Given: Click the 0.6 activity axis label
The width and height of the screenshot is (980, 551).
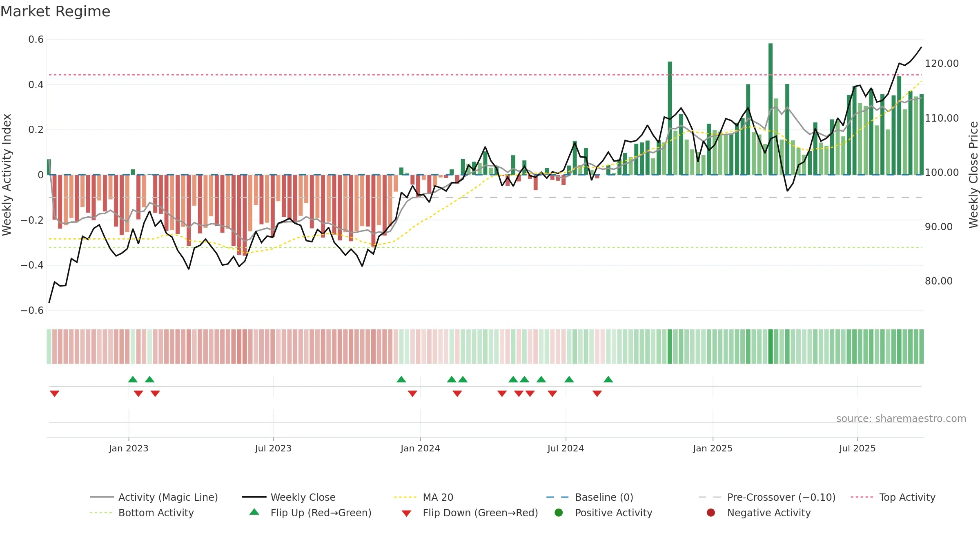Looking at the screenshot, I should pyautogui.click(x=36, y=40).
